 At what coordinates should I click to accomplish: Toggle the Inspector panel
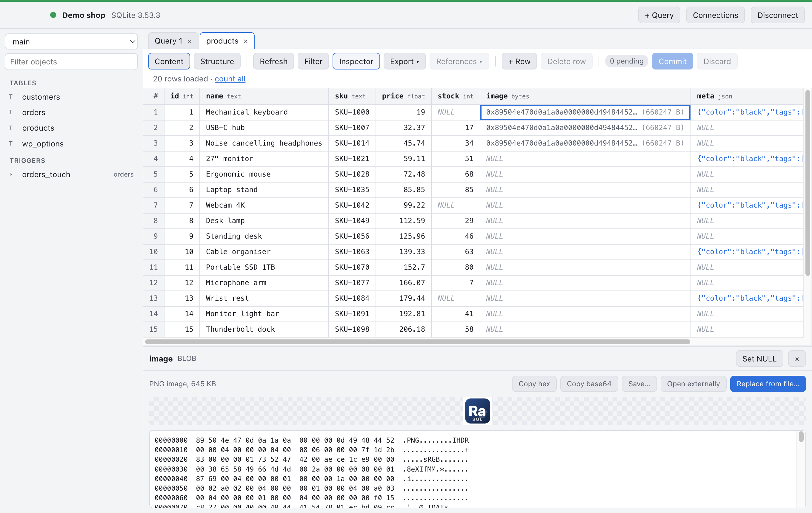click(356, 61)
